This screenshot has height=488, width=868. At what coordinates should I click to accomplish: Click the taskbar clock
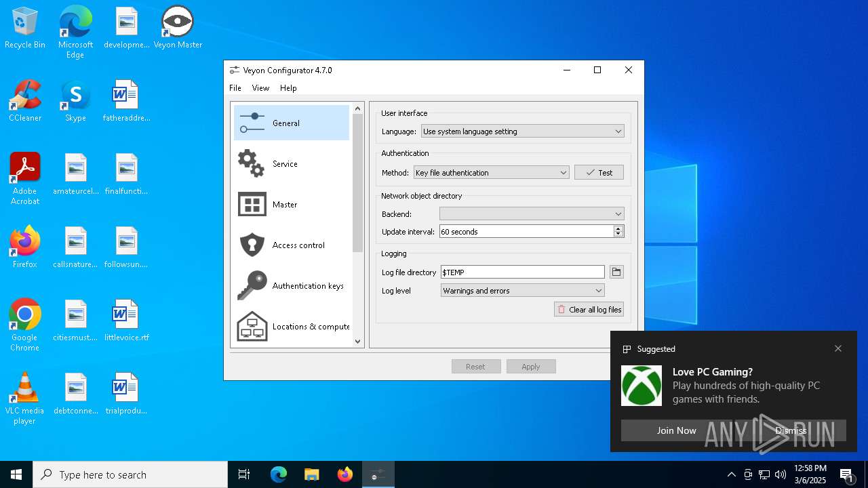click(810, 474)
